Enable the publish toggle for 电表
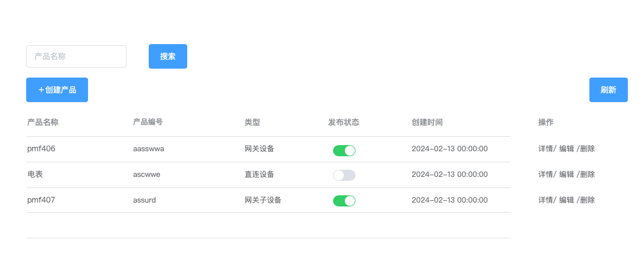This screenshot has width=644, height=274. (x=344, y=175)
